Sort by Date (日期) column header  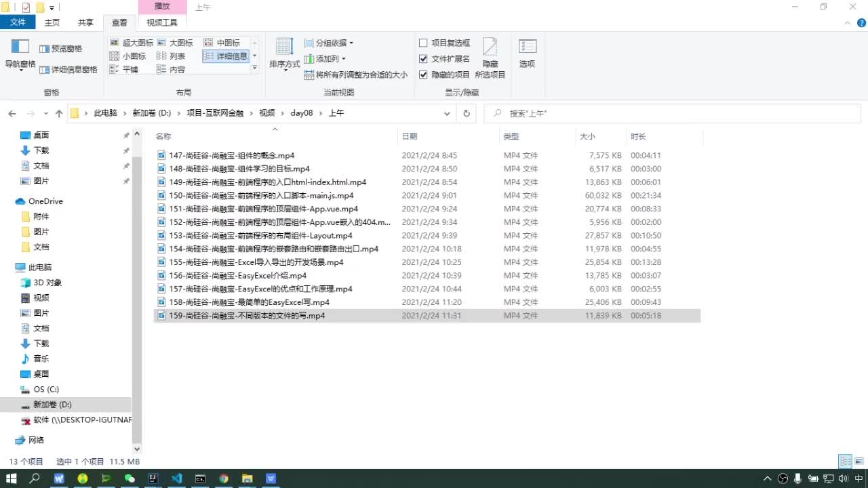point(448,136)
